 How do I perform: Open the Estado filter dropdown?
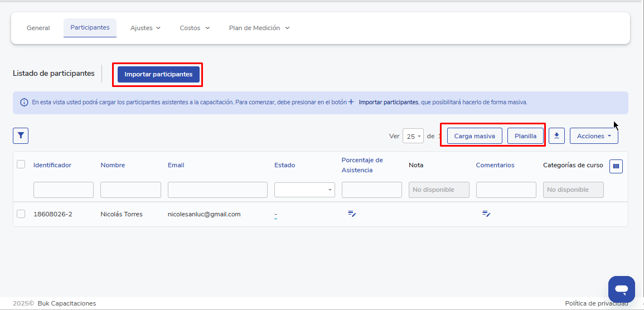304,190
